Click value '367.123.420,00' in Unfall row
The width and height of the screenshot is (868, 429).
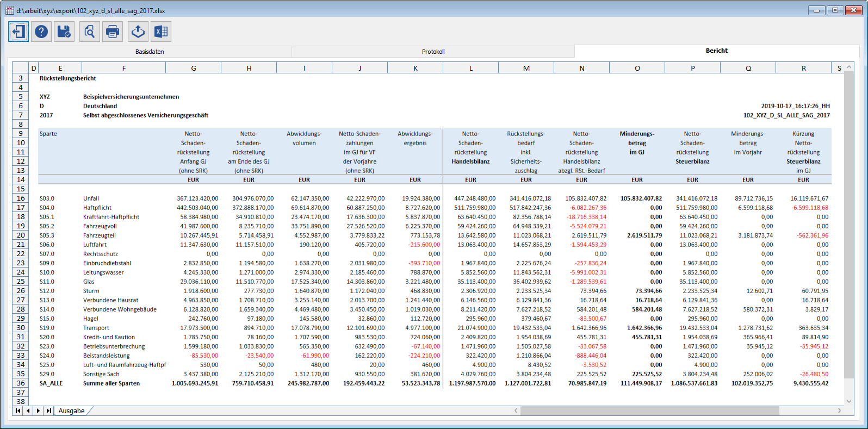197,198
